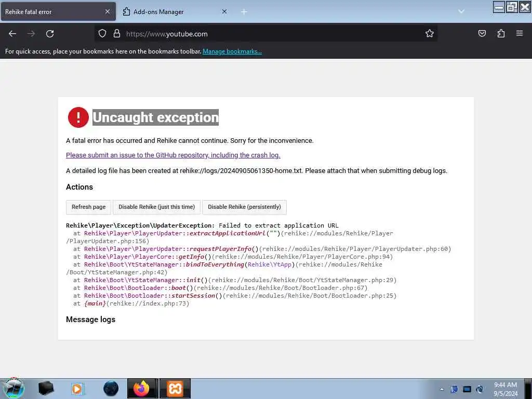
Task: Go back with the back arrow
Action: 12,34
